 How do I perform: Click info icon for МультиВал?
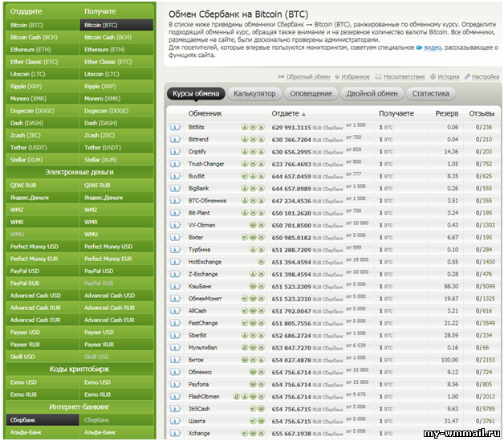pyautogui.click(x=175, y=347)
